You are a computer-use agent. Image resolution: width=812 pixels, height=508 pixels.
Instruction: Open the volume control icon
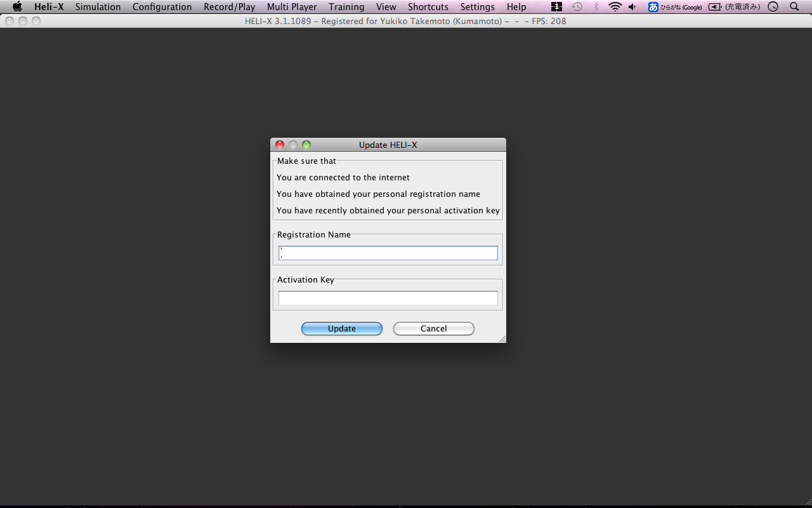click(632, 7)
